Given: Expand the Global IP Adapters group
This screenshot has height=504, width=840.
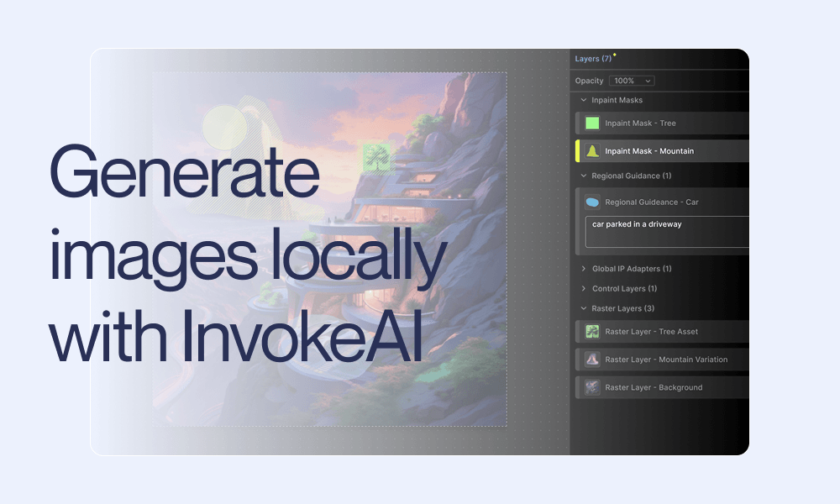Looking at the screenshot, I should tap(583, 269).
